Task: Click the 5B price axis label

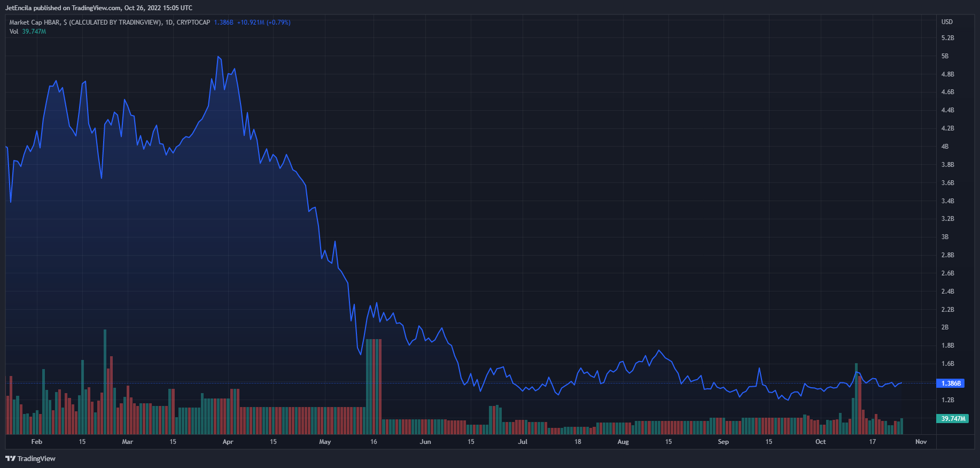Action: click(x=945, y=56)
